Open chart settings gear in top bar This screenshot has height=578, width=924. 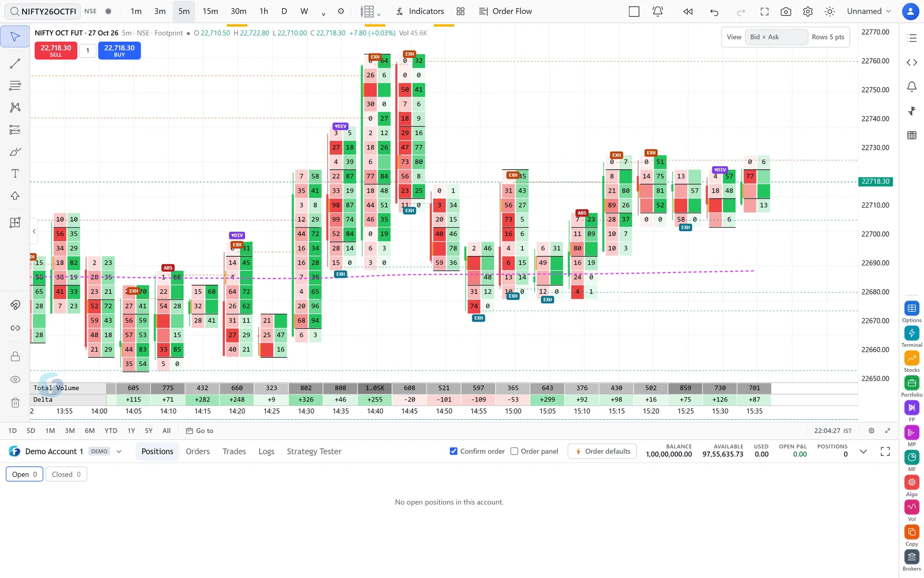808,11
